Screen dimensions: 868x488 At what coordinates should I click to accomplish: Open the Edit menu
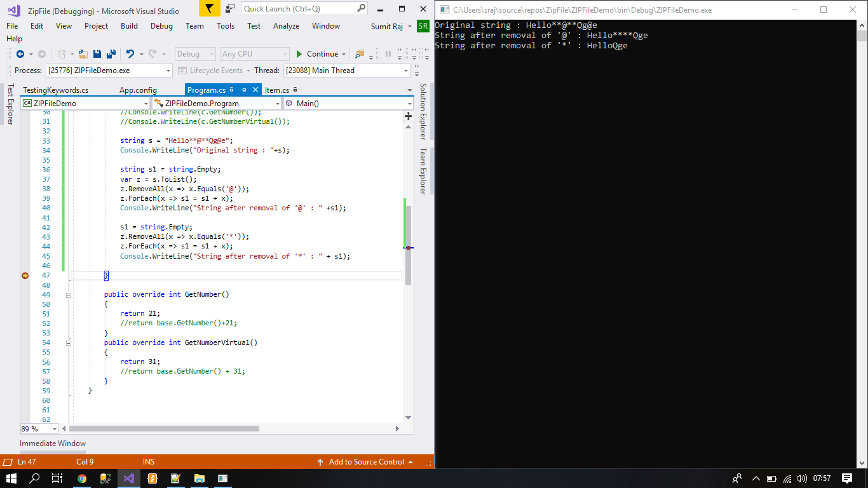pyautogui.click(x=37, y=26)
